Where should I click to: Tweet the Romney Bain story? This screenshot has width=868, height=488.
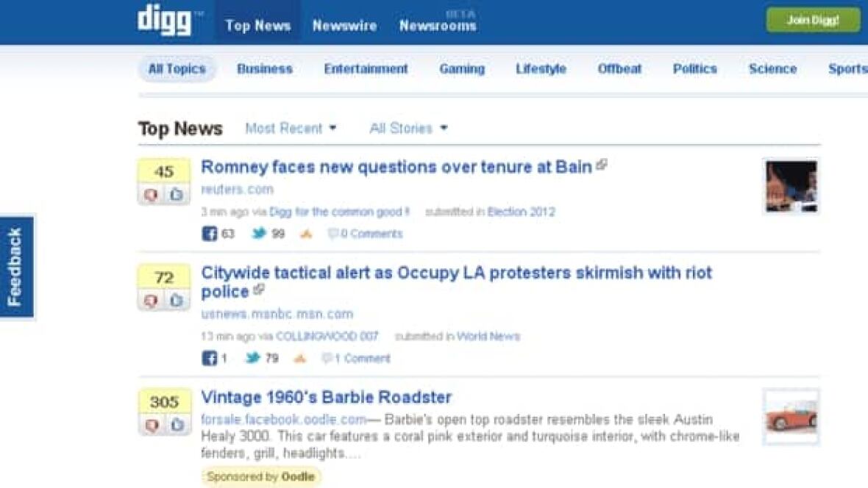click(258, 234)
